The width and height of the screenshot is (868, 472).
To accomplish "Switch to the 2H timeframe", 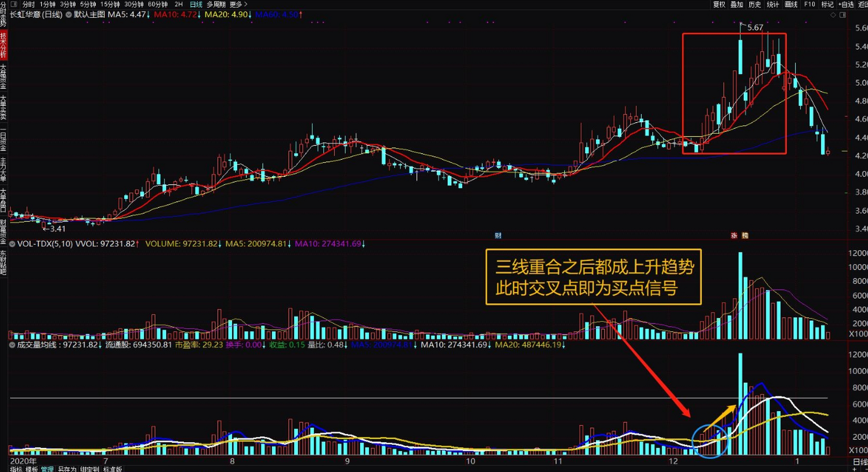I will click(179, 4).
